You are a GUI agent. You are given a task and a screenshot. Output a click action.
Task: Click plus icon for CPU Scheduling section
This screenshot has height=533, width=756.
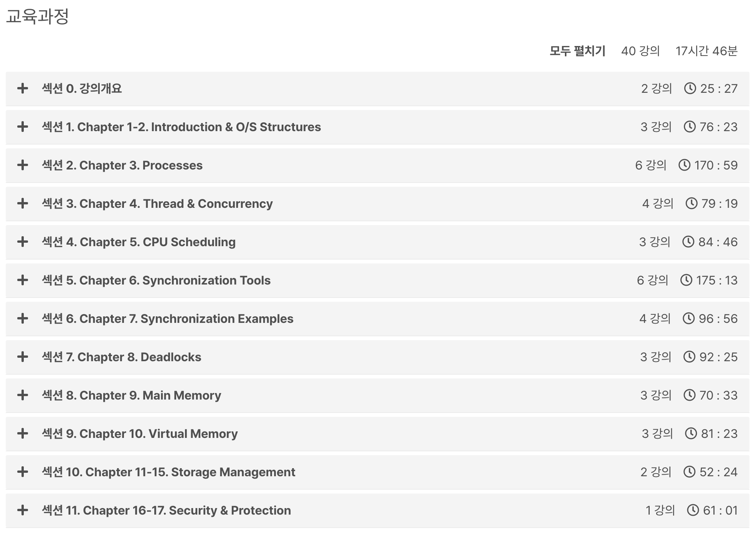pos(23,242)
